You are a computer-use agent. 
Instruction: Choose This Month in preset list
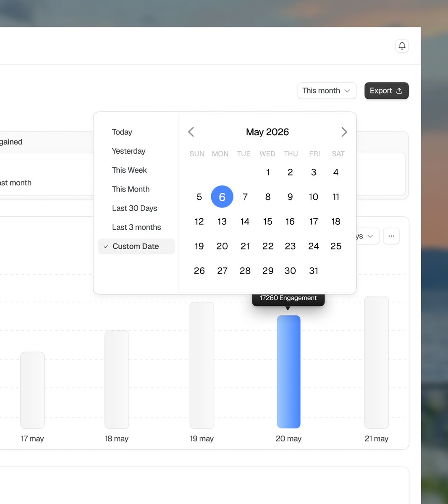(131, 189)
